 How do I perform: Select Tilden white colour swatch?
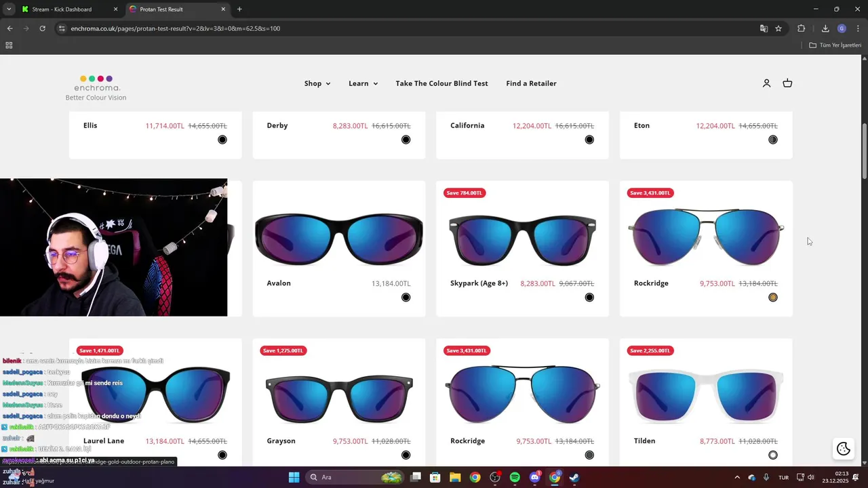[773, 455]
